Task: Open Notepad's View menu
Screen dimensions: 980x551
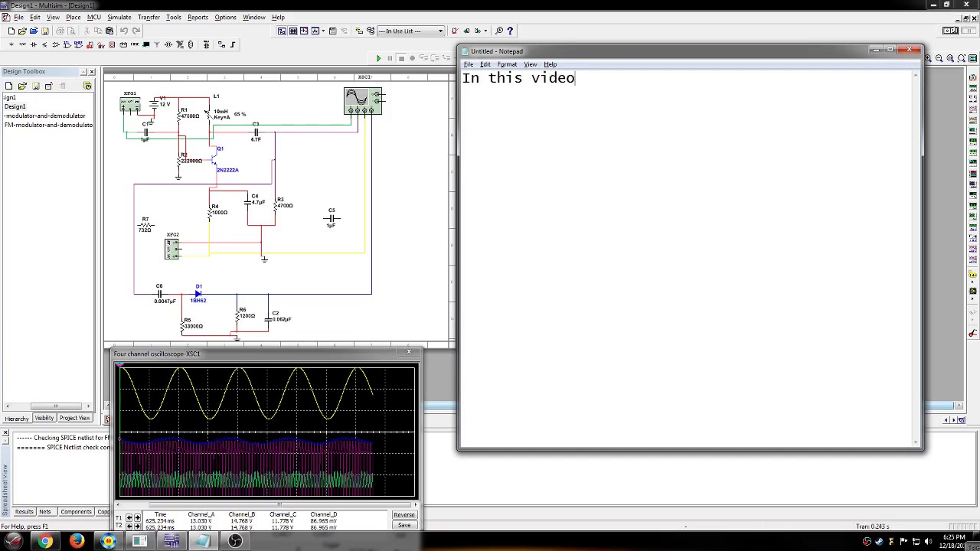Action: coord(530,64)
